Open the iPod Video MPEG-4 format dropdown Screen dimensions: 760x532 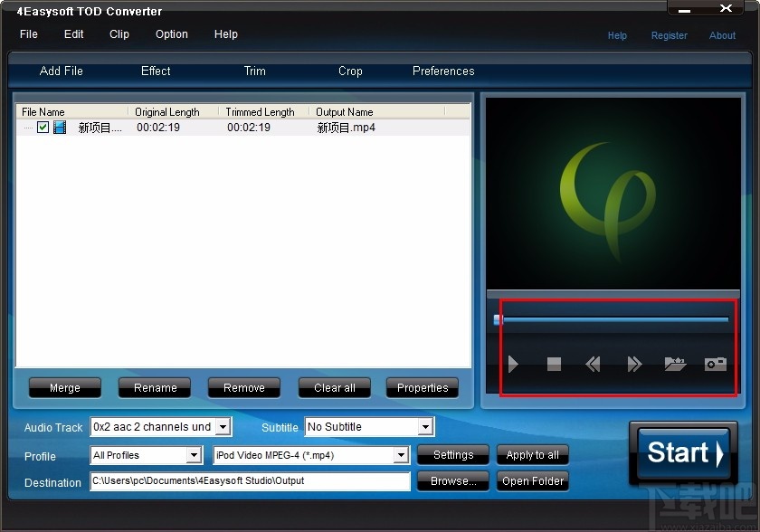tap(400, 455)
